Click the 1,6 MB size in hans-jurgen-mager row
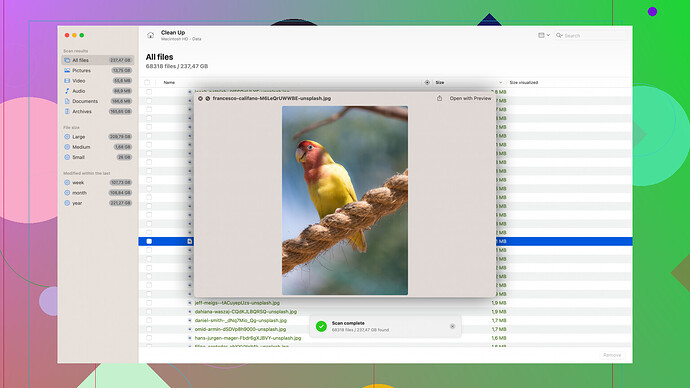Screen dimensions: 690x388 tap(499, 338)
